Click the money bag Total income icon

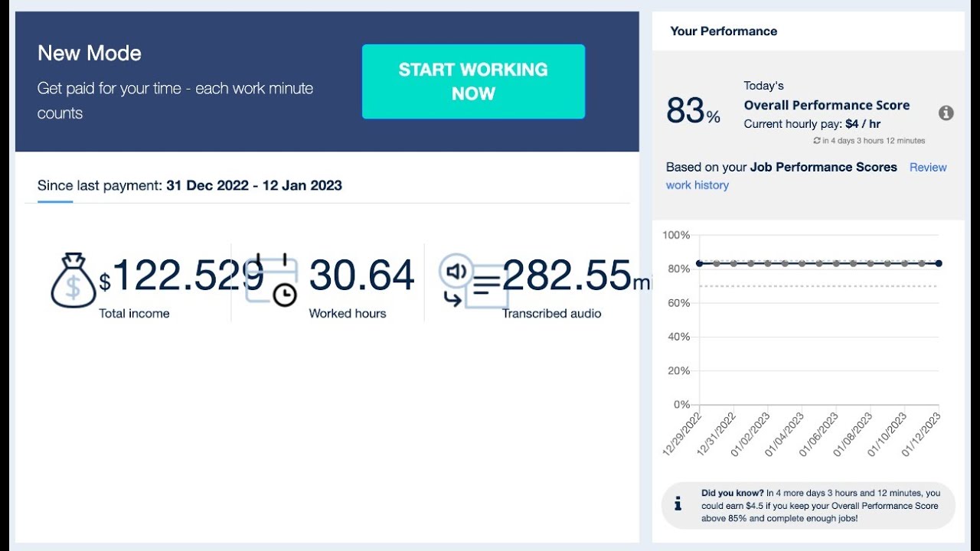coord(73,281)
